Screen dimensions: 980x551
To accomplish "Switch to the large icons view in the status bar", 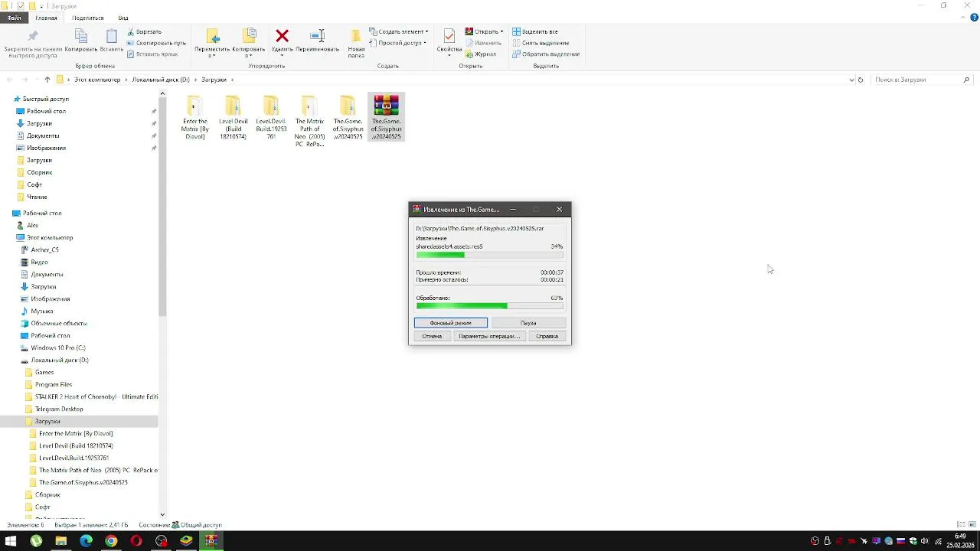I will coord(972,525).
